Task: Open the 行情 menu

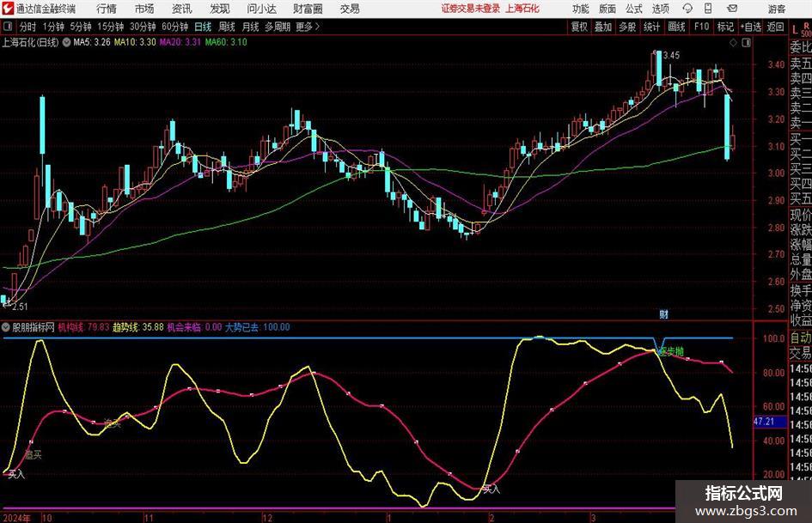Action: click(107, 9)
